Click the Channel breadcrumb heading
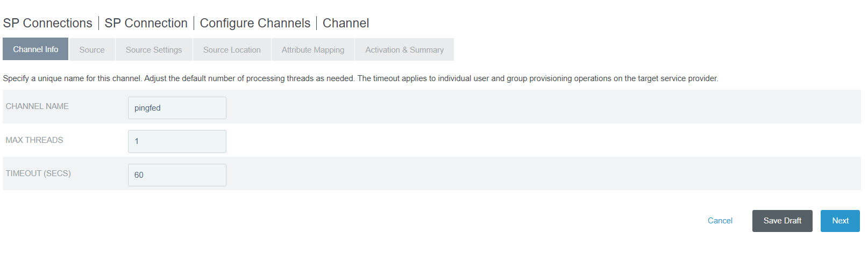This screenshot has width=868, height=261. 346,23
